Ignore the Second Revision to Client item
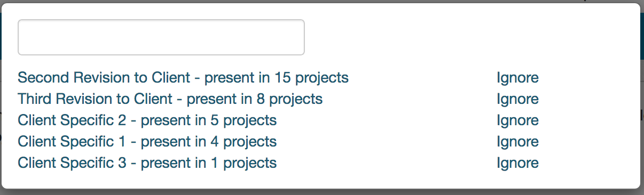Image resolution: width=644 pixels, height=195 pixels. coord(517,78)
